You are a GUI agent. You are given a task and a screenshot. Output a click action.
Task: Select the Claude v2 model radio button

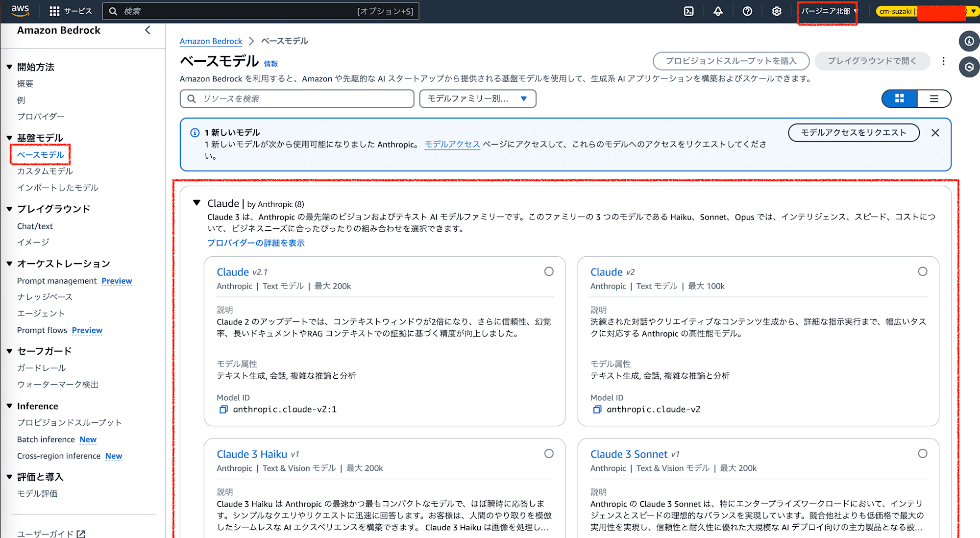tap(923, 271)
